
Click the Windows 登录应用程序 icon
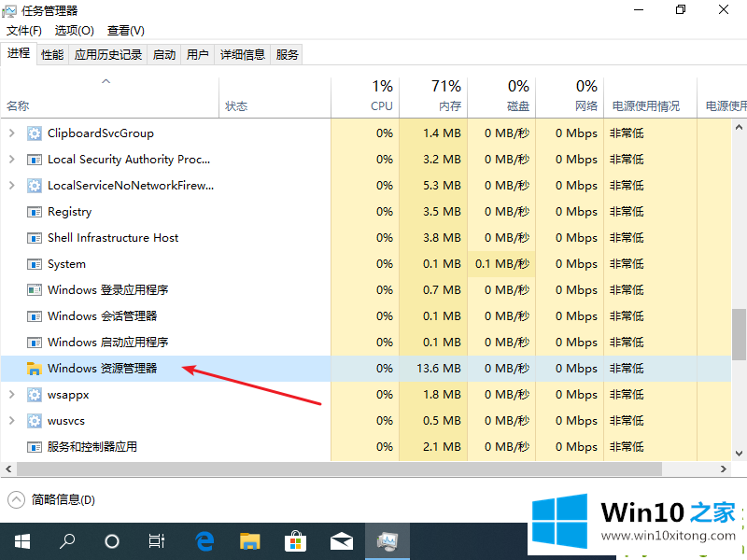pos(35,290)
